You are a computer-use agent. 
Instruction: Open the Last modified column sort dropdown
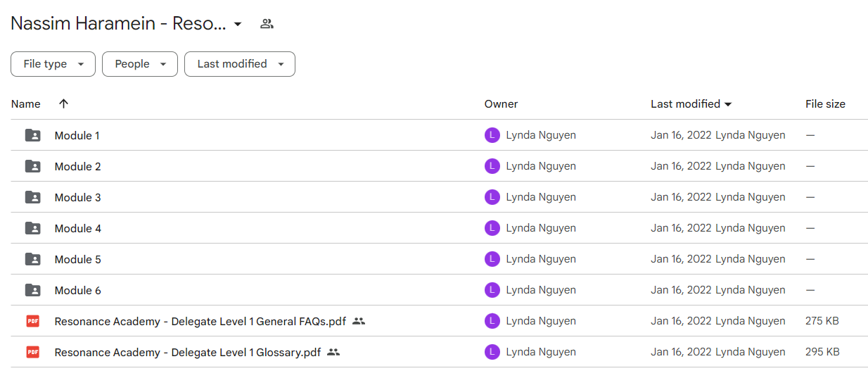pyautogui.click(x=728, y=104)
